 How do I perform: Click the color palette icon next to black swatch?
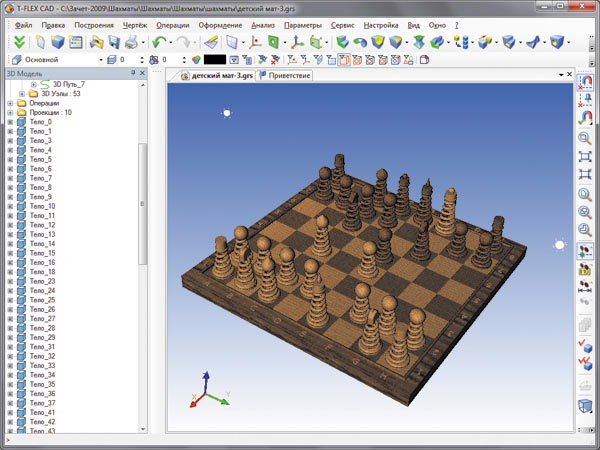196,60
